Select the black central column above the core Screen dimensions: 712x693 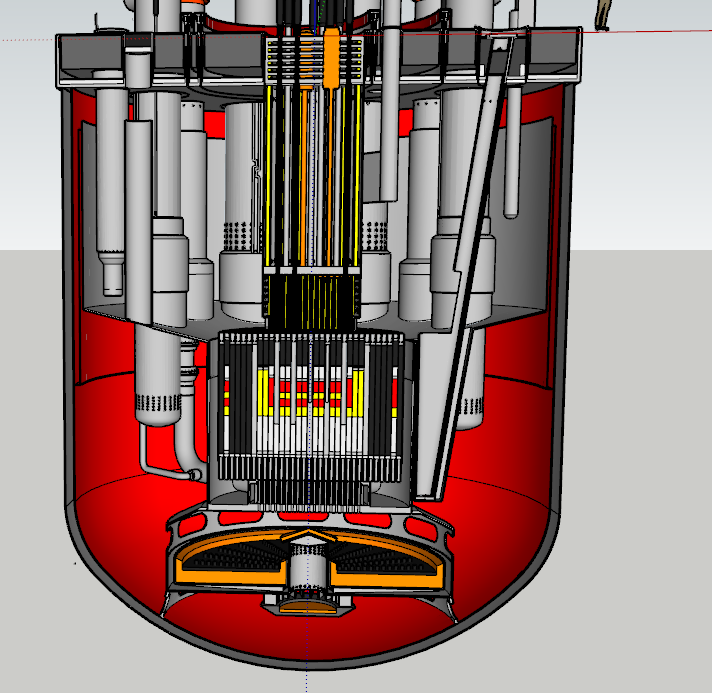311,302
